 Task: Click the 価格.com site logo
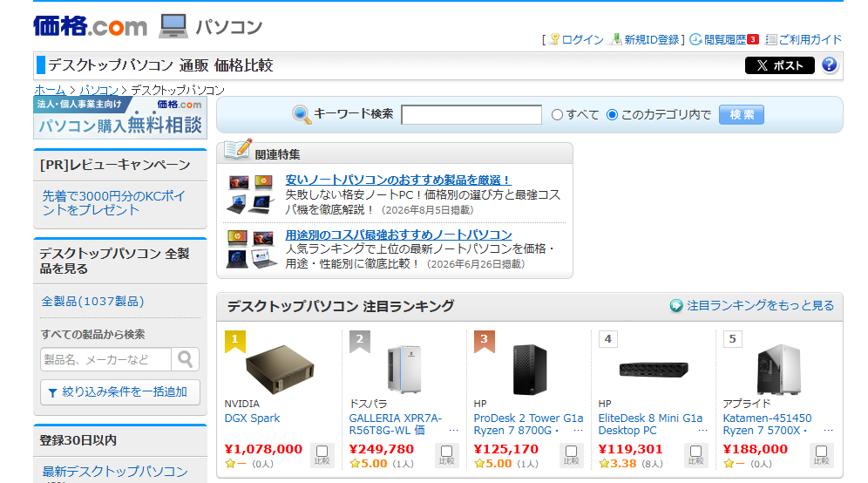[91, 26]
